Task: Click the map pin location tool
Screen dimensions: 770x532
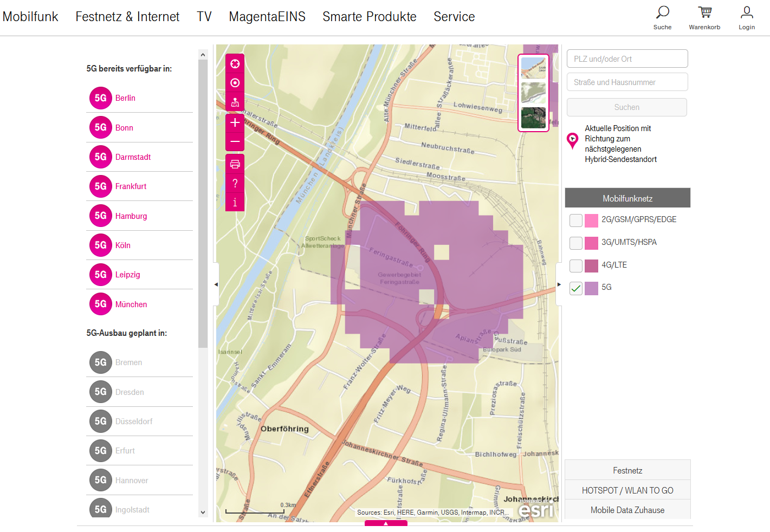Action: tap(235, 102)
